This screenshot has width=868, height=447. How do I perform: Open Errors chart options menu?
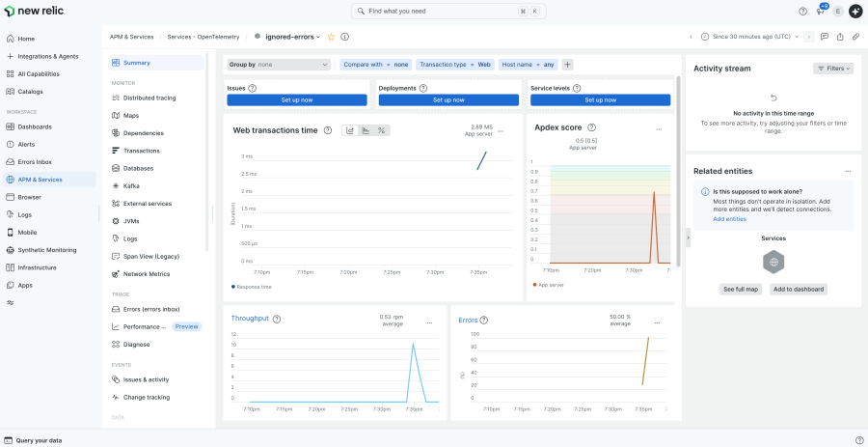click(657, 322)
